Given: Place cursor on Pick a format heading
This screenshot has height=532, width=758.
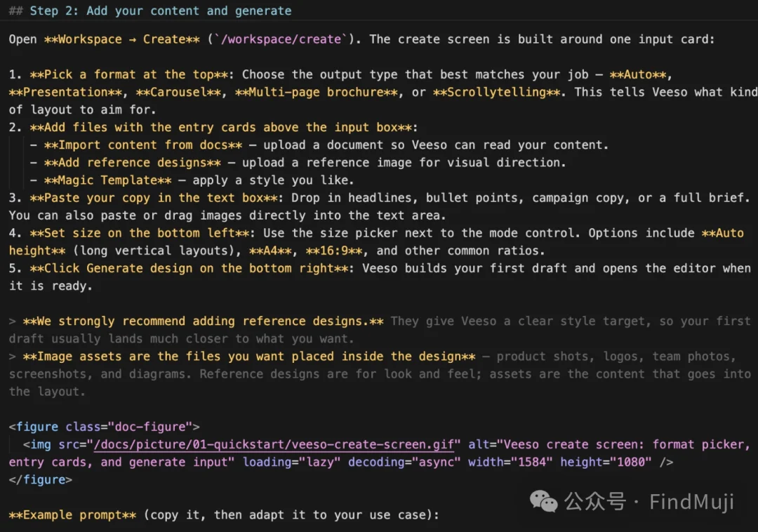Looking at the screenshot, I should tap(129, 74).
